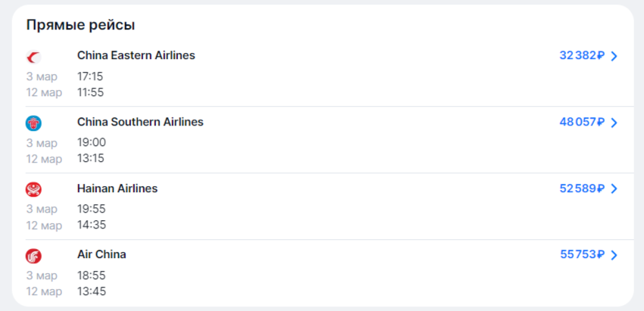This screenshot has width=644, height=311.
Task: Choose the 55 753₽ Air China price
Action: pos(583,254)
